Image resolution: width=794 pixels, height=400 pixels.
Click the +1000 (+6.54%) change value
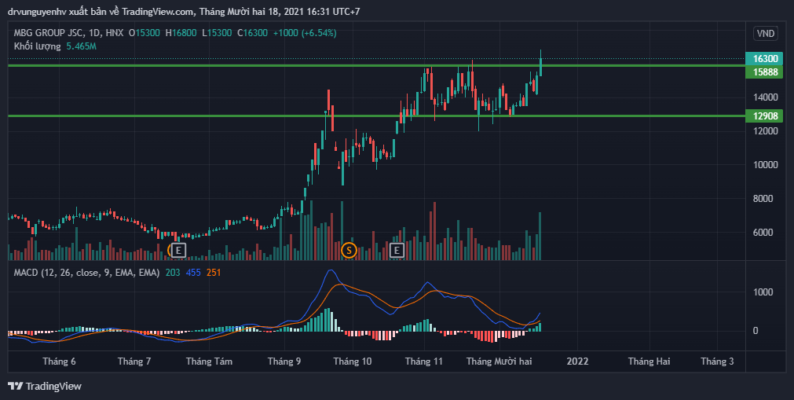coord(305,33)
